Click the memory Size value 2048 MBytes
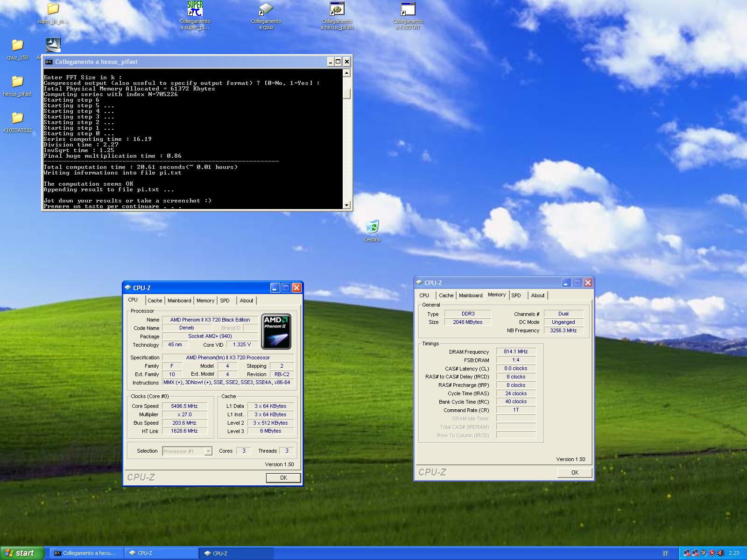Image resolution: width=747 pixels, height=560 pixels. point(468,322)
